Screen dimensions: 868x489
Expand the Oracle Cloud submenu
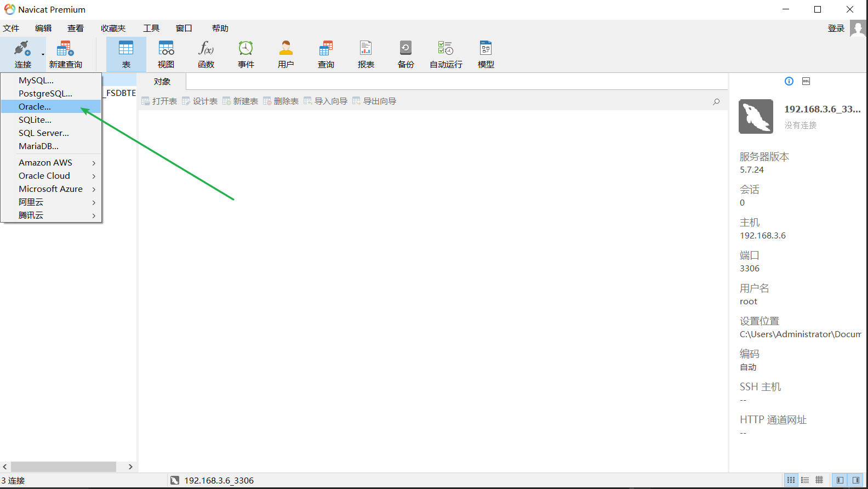[x=51, y=176]
